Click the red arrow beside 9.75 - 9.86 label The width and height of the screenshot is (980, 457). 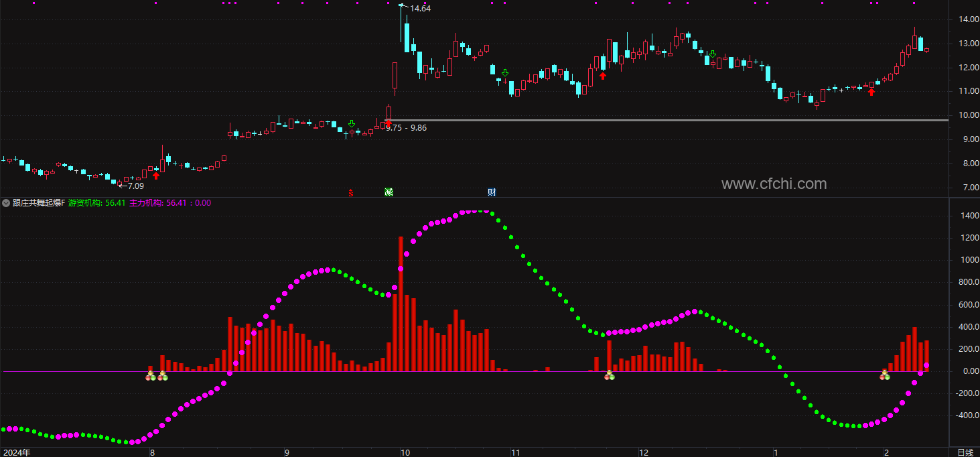point(388,123)
